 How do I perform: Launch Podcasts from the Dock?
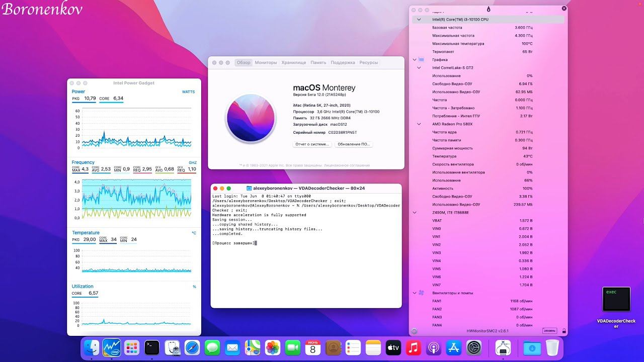(x=433, y=347)
